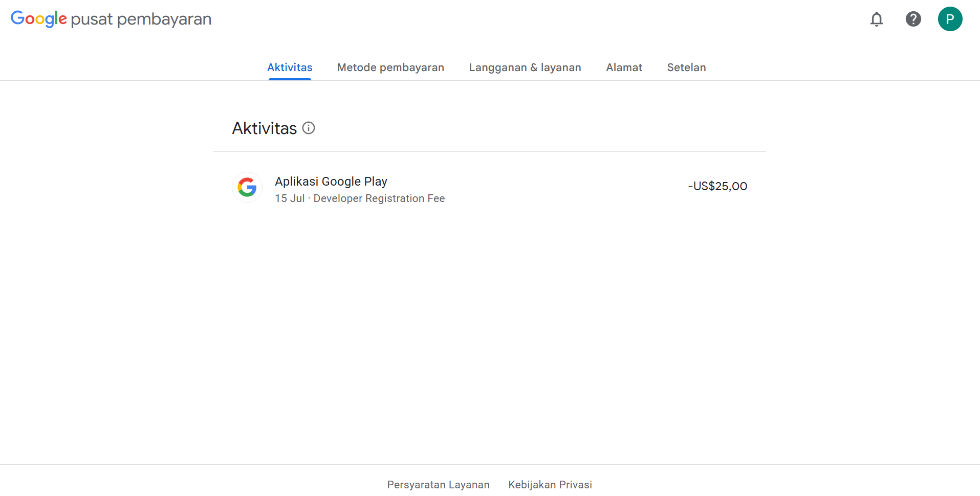Click the -US$25,00 amount
980x496 pixels.
717,186
